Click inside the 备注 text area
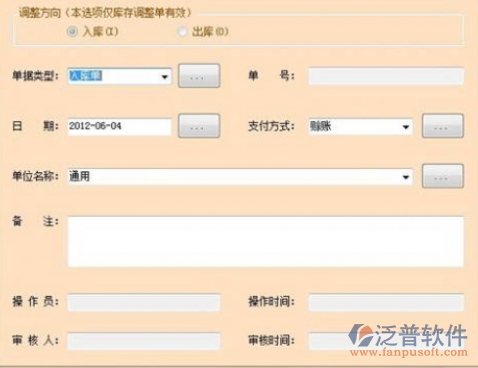 (x=266, y=242)
